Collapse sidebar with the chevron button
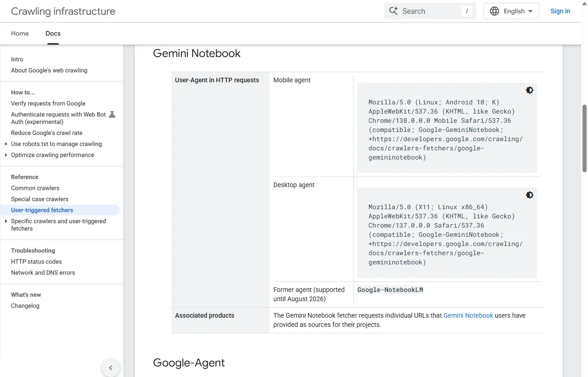The height and width of the screenshot is (377, 588). click(x=111, y=368)
